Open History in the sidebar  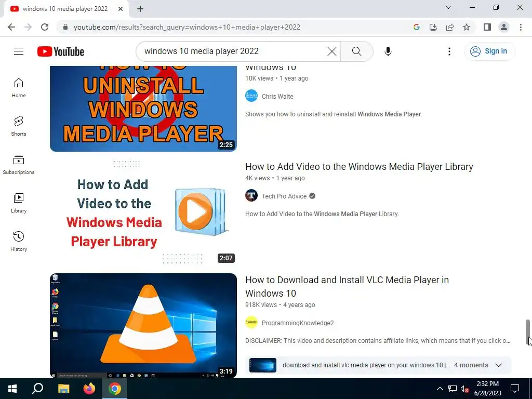(19, 241)
